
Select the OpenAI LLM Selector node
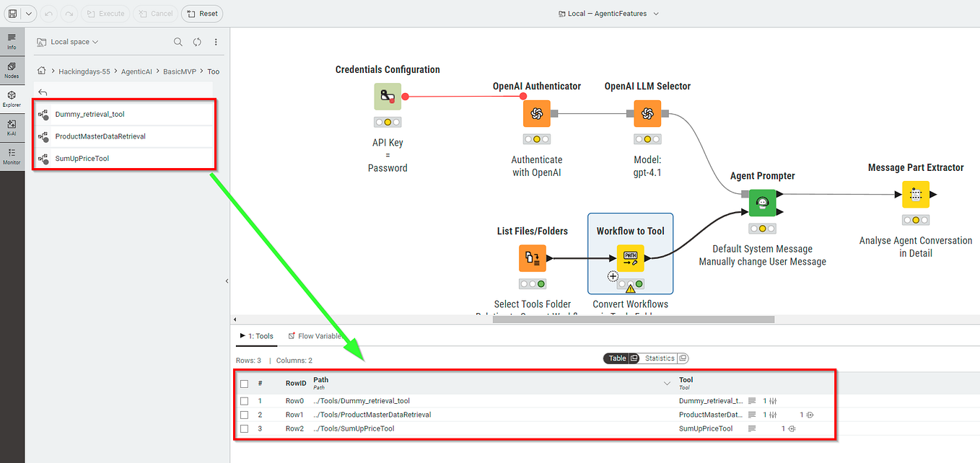click(x=647, y=113)
